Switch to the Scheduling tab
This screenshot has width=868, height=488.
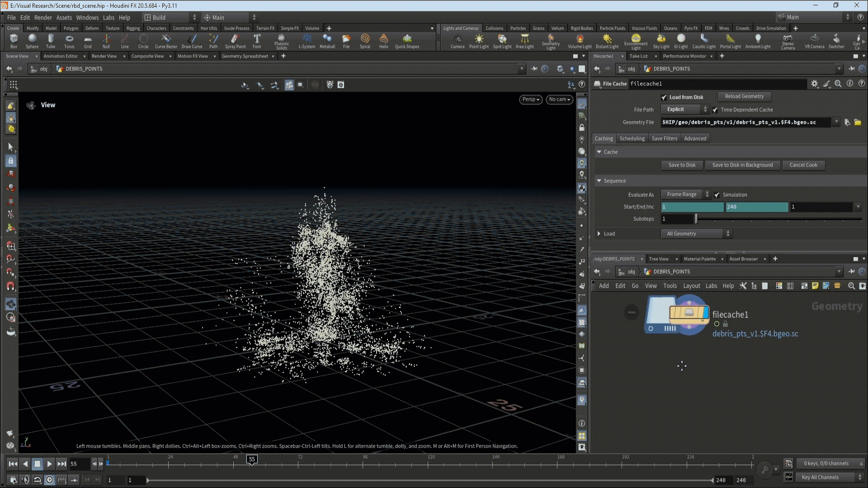tap(632, 139)
